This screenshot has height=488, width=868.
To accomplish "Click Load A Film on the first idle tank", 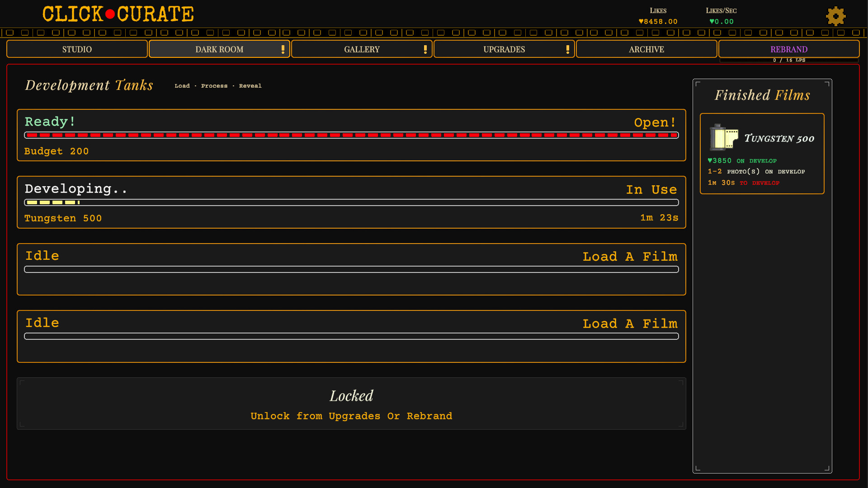I will 630,257.
